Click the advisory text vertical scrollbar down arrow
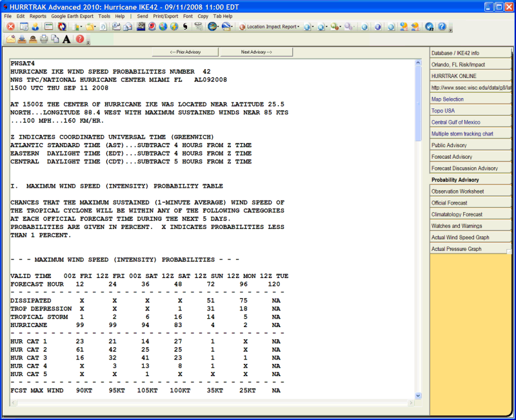The height and width of the screenshot is (420, 516). click(x=417, y=395)
